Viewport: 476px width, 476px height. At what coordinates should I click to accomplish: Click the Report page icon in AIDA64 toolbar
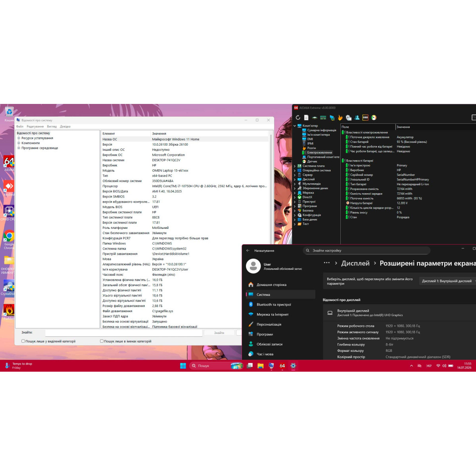(306, 117)
